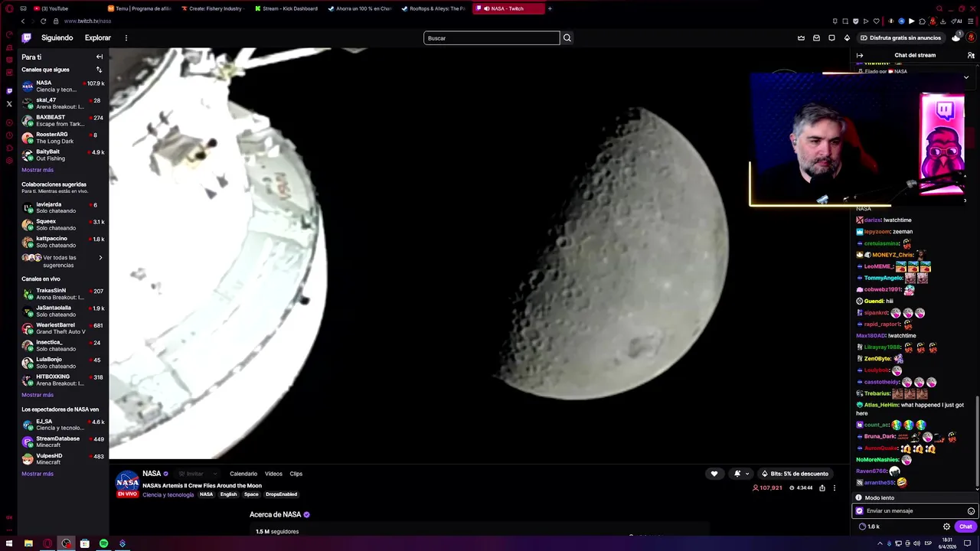The image size is (980, 551).
Task: Open the Bits 5% de descuento dropdown
Action: coord(795,474)
